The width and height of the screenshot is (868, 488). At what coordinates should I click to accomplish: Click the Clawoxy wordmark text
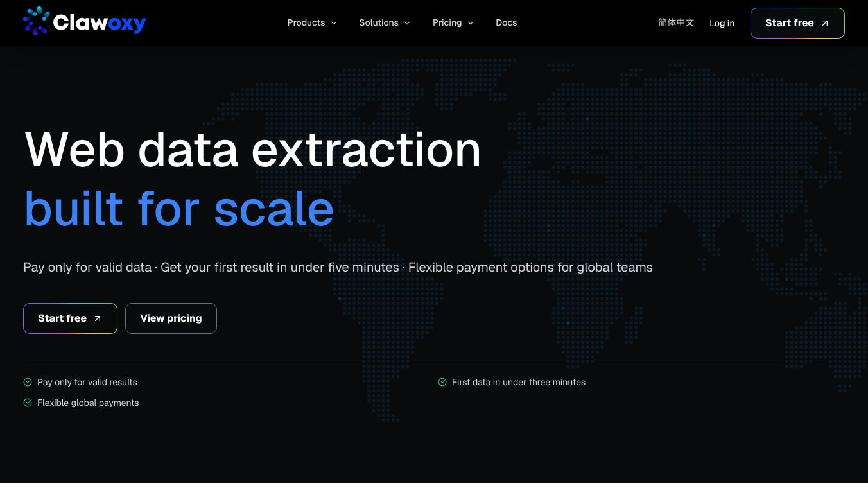coord(100,23)
